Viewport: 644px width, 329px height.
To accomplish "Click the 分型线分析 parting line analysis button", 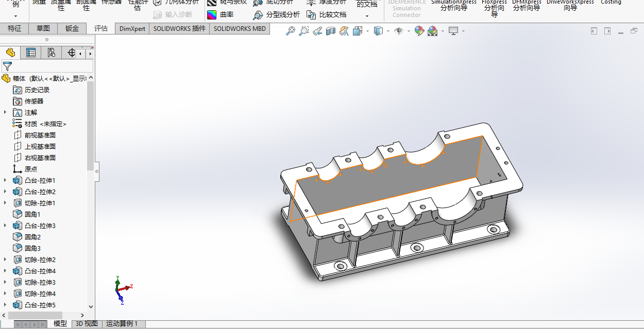I will click(x=277, y=15).
